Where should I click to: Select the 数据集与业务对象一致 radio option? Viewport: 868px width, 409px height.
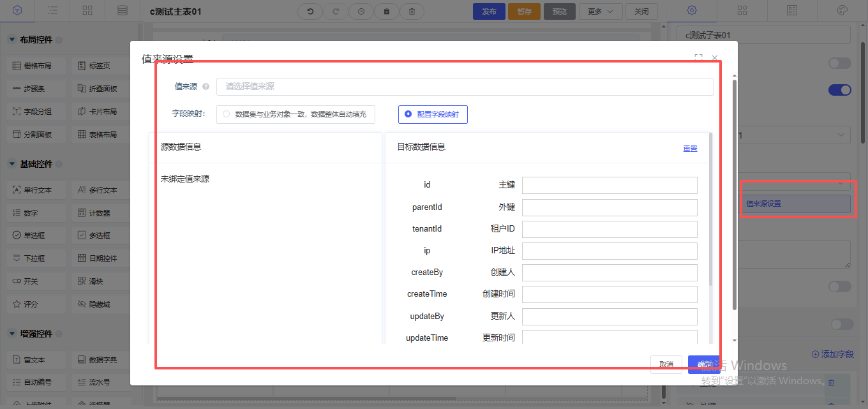click(x=226, y=114)
